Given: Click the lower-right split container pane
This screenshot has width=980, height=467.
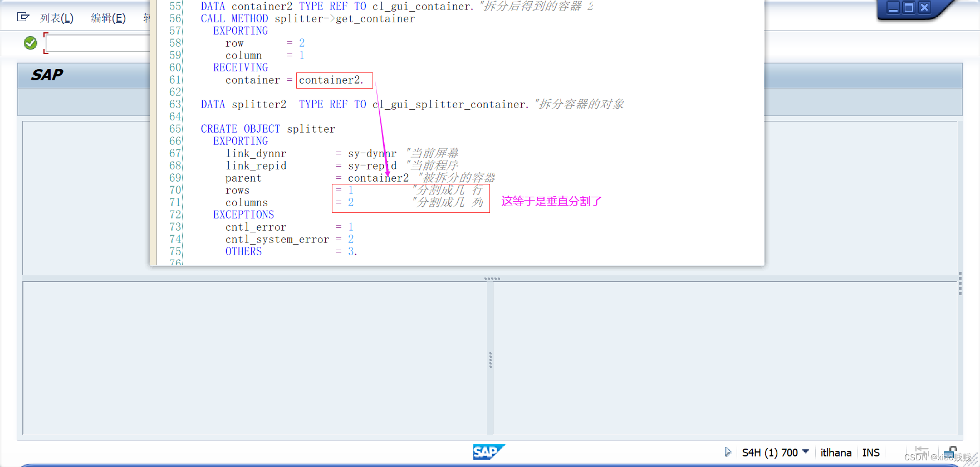Looking at the screenshot, I should coord(726,358).
